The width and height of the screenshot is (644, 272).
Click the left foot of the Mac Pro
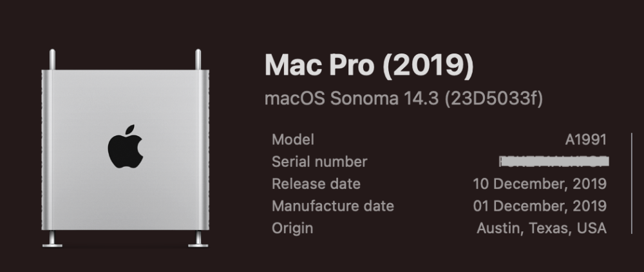pos(52,239)
